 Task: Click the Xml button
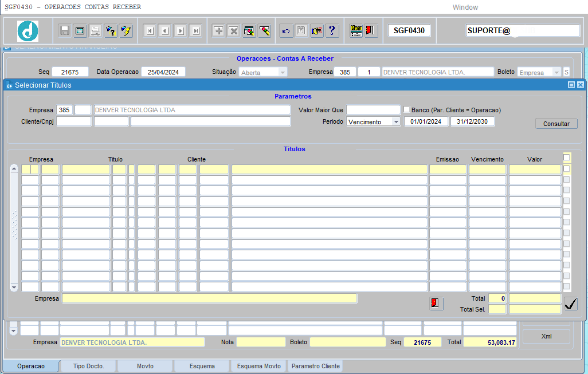(546, 336)
